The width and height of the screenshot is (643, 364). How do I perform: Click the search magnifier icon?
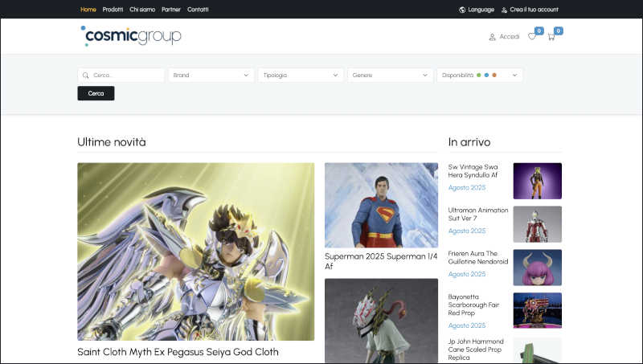[x=85, y=76]
